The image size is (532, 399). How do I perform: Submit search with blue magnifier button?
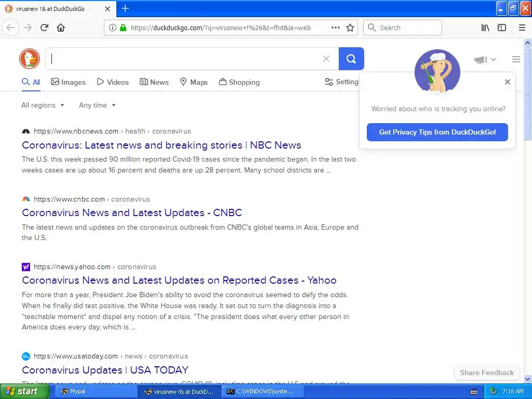[351, 59]
